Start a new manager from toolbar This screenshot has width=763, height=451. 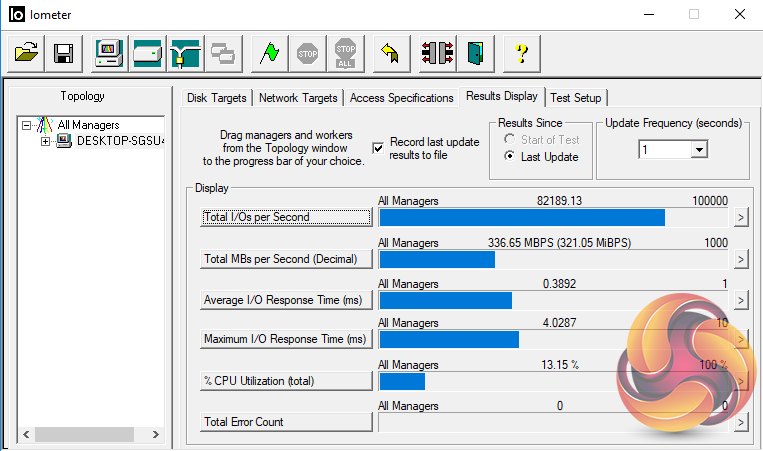(x=109, y=53)
